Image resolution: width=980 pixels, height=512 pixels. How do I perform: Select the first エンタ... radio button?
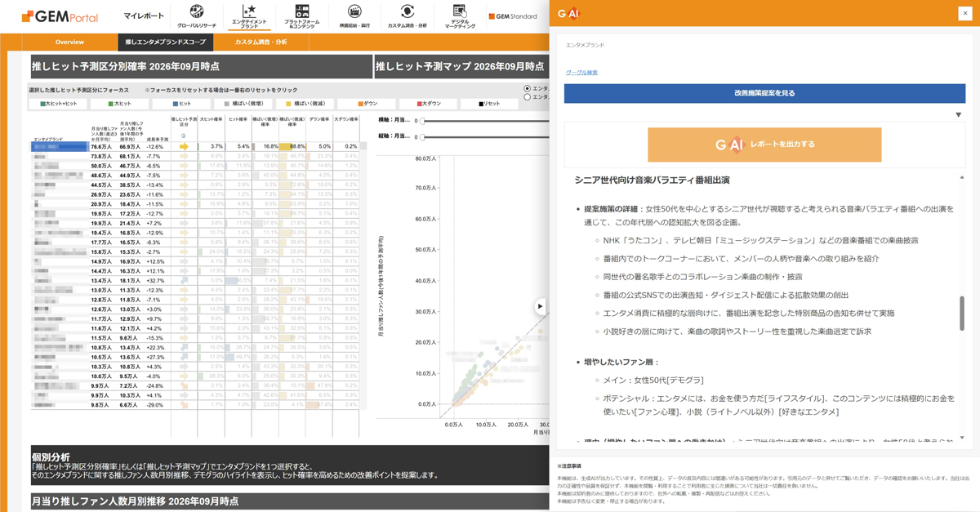click(528, 88)
